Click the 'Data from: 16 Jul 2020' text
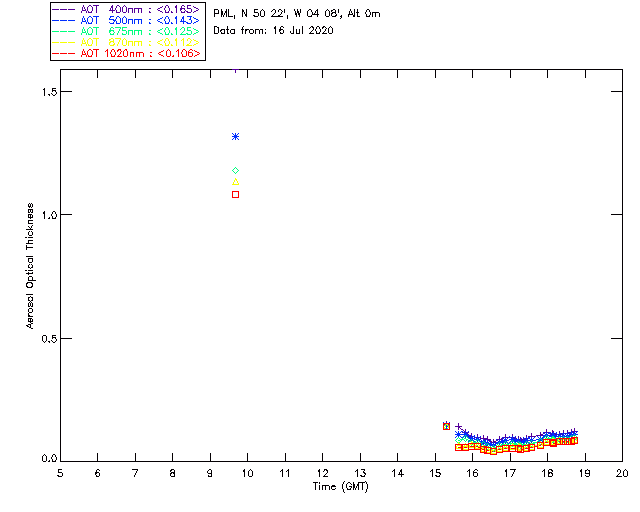Viewport: 640px width, 512px height. [x=273, y=30]
